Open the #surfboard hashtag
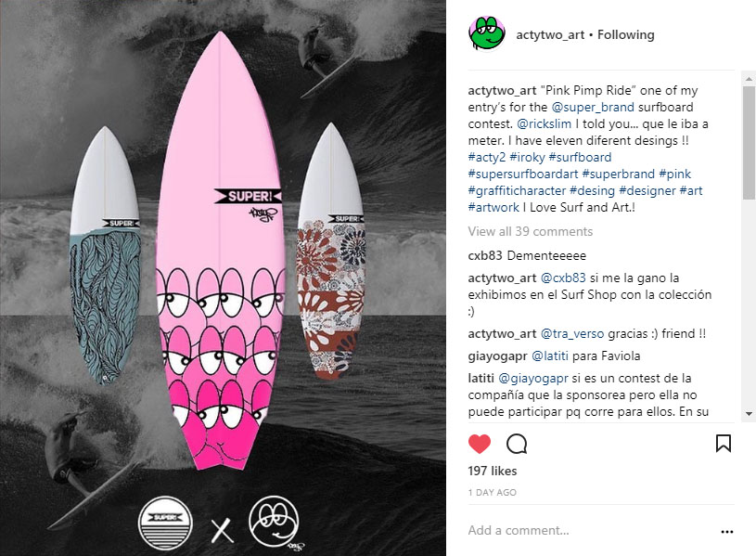This screenshot has width=756, height=556. pos(580,158)
